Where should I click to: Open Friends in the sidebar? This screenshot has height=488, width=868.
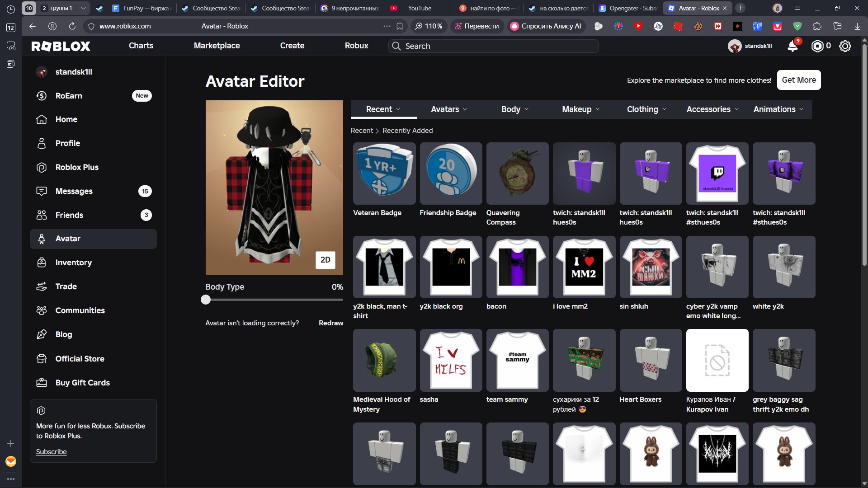tap(93, 215)
